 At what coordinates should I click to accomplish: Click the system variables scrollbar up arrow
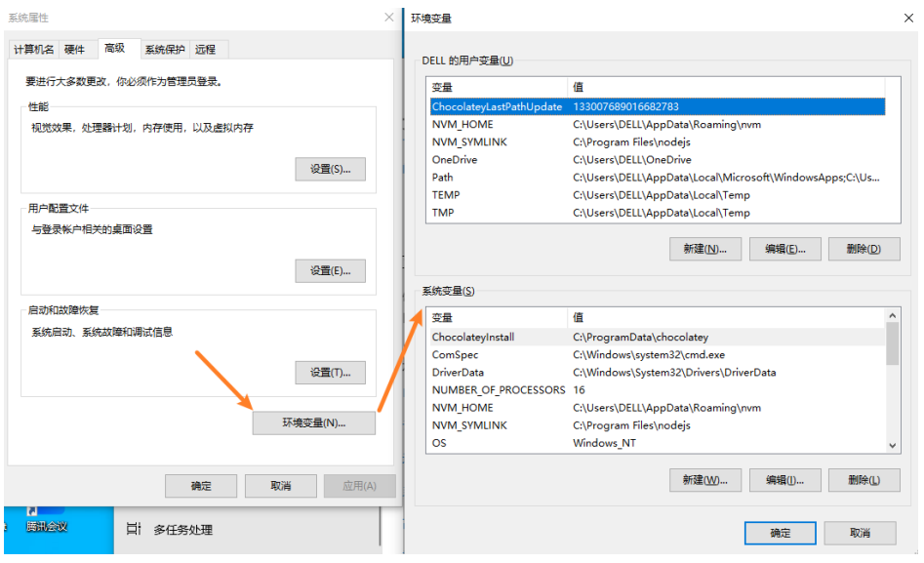pyautogui.click(x=892, y=316)
